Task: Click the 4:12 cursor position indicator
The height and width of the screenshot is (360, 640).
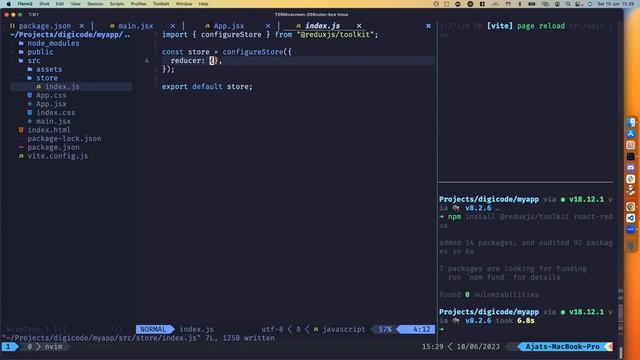Action: [x=421, y=329]
